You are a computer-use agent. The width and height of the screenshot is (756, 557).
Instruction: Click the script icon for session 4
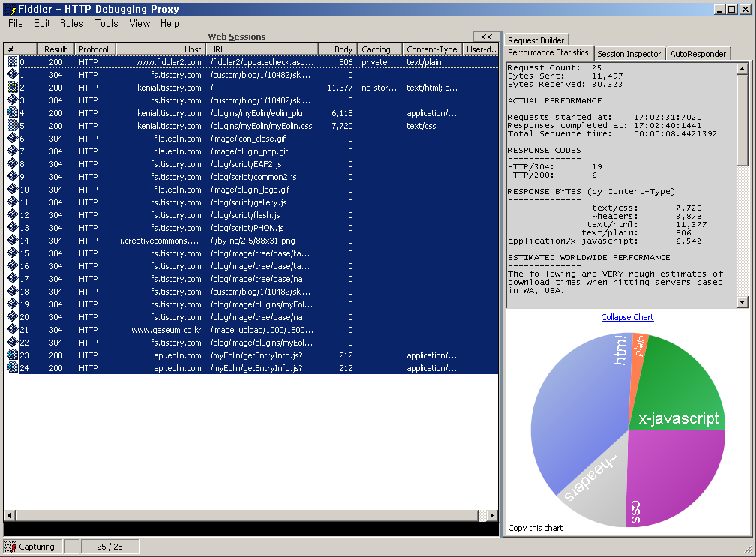tap(13, 112)
